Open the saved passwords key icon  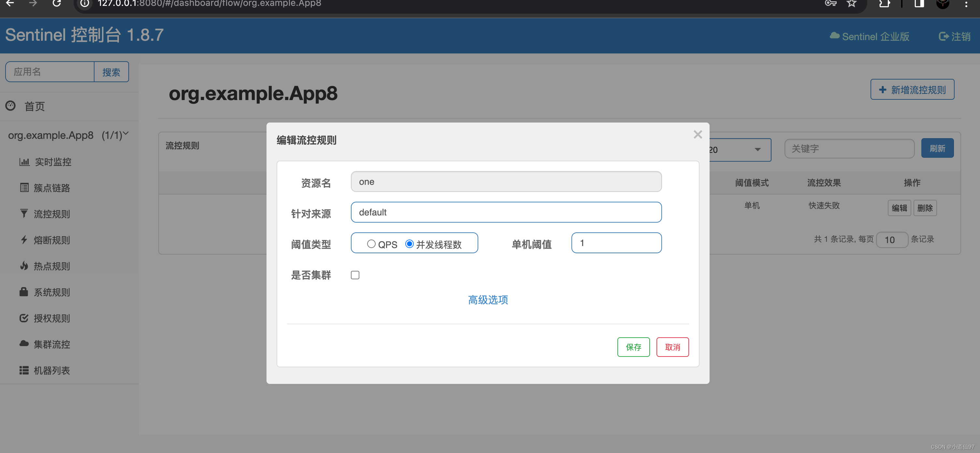tap(830, 4)
